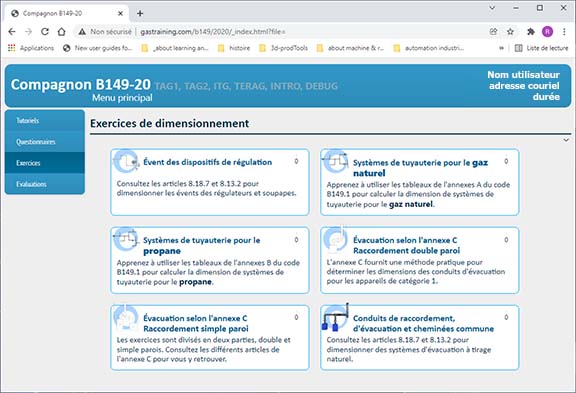Click the tab search dropdown arrow
Viewport: 576px width, 393px height.
pos(492,8)
